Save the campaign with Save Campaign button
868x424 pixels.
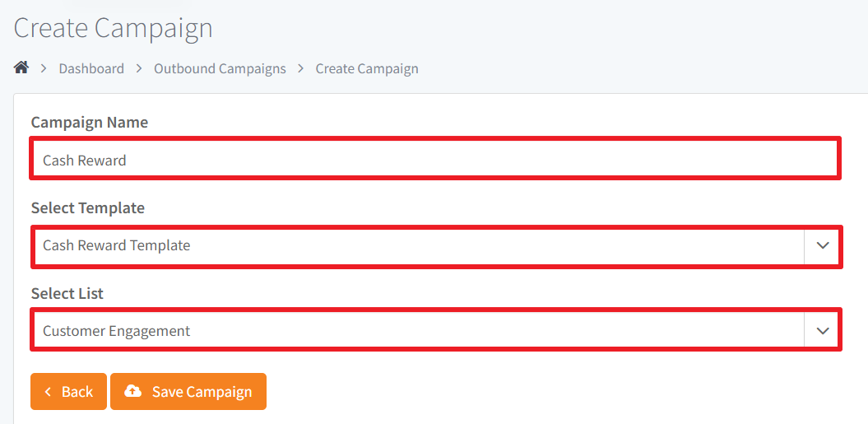click(x=188, y=391)
